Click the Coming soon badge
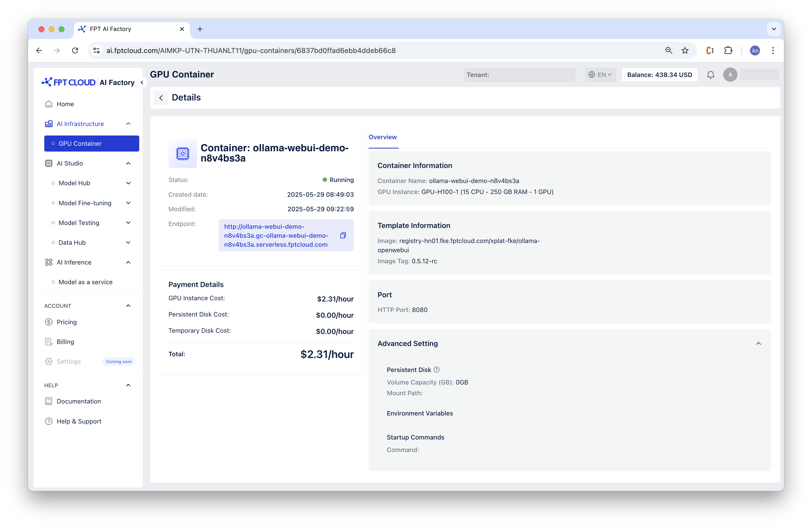The width and height of the screenshot is (812, 528). tap(119, 361)
